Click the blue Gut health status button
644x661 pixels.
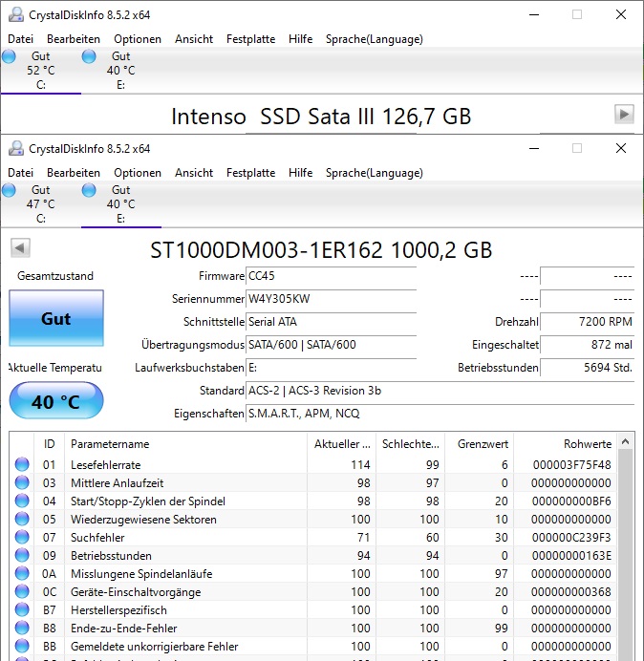coord(56,318)
